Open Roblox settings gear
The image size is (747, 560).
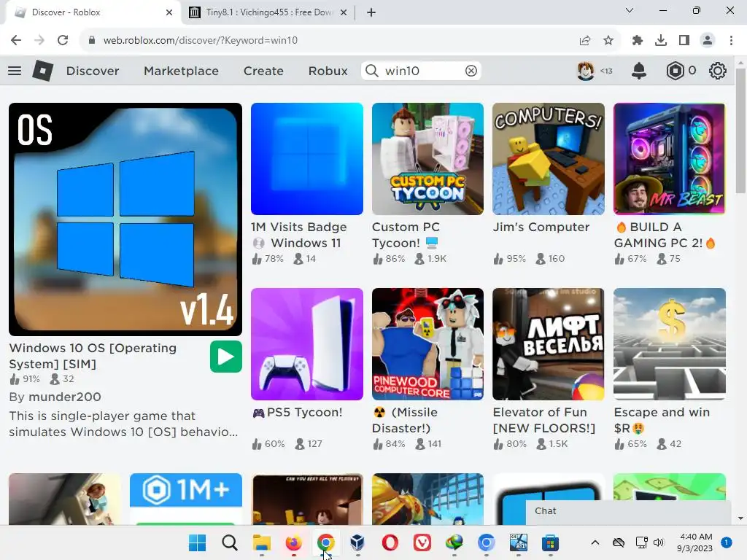pyautogui.click(x=717, y=71)
